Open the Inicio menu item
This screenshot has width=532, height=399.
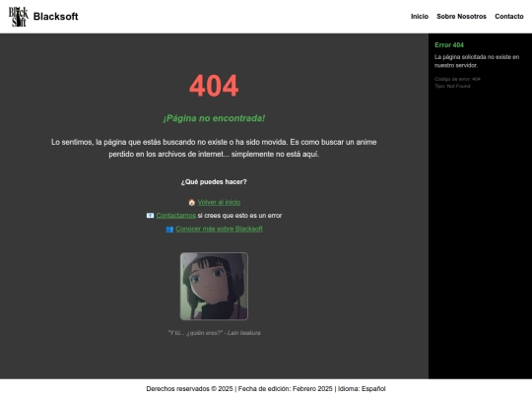click(x=420, y=17)
